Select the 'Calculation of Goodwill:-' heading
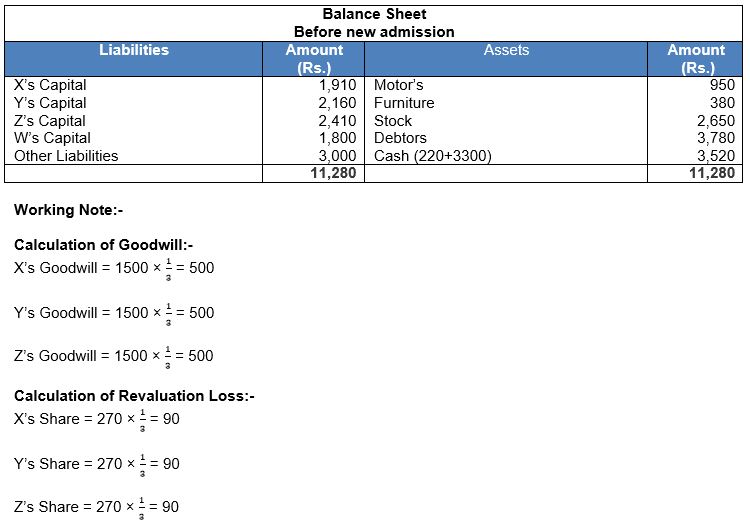 click(103, 245)
